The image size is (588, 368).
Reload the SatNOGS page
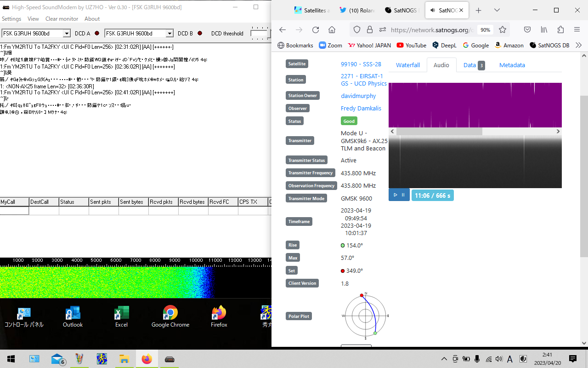tap(316, 30)
